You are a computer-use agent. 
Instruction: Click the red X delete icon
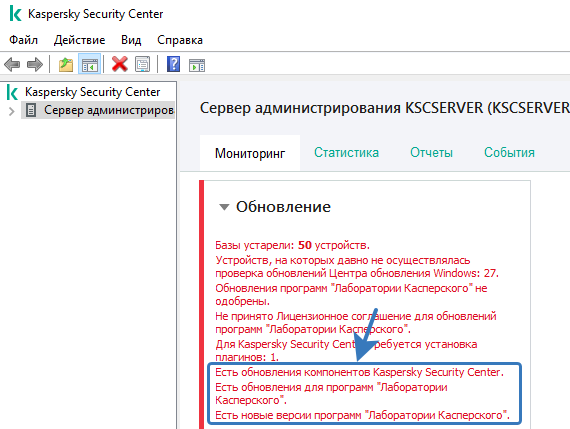[120, 64]
